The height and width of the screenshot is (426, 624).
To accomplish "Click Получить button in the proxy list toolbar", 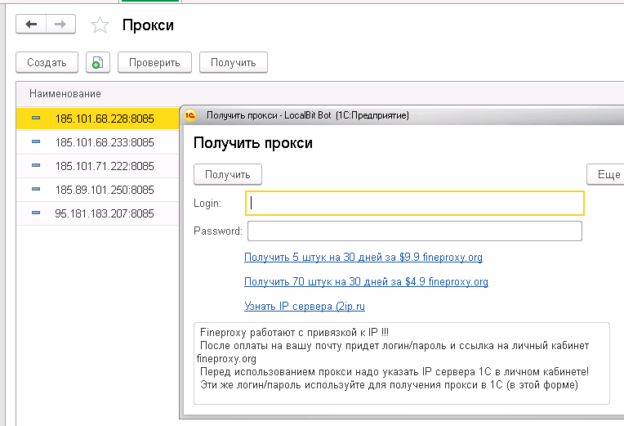I will pos(233,63).
